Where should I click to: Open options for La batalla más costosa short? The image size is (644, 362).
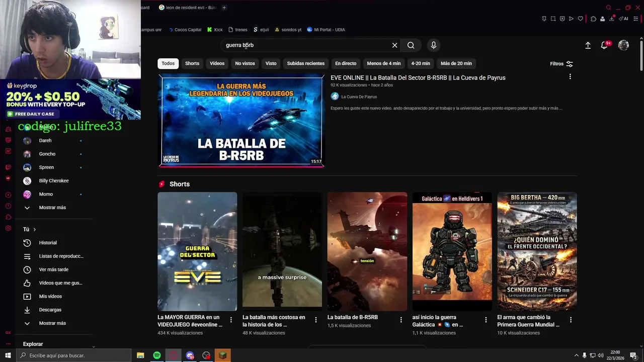pos(316,320)
